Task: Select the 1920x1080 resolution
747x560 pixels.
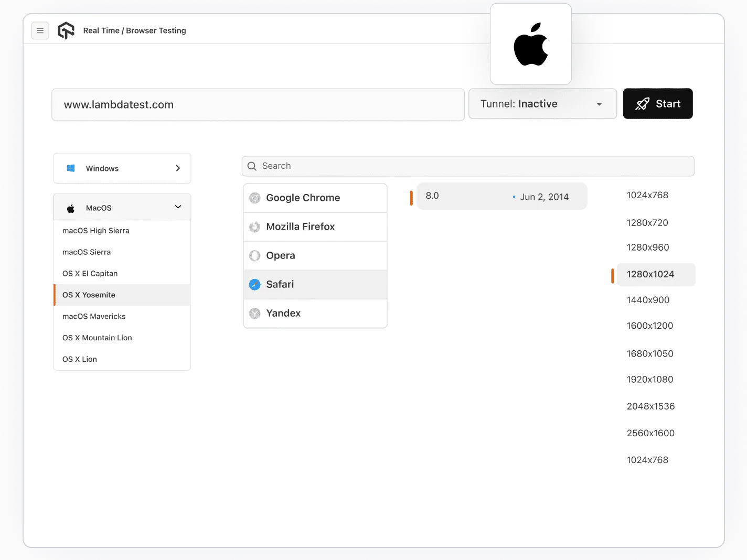Action: click(650, 379)
